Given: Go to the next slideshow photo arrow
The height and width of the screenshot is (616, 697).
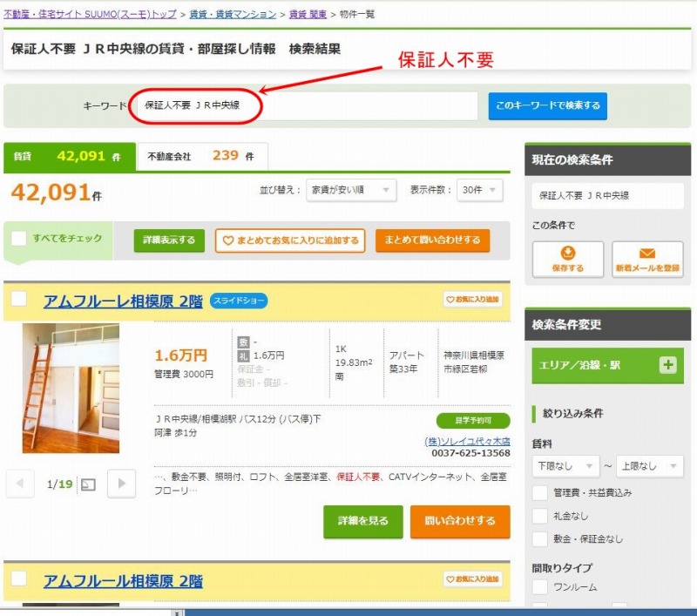Looking at the screenshot, I should 122,484.
